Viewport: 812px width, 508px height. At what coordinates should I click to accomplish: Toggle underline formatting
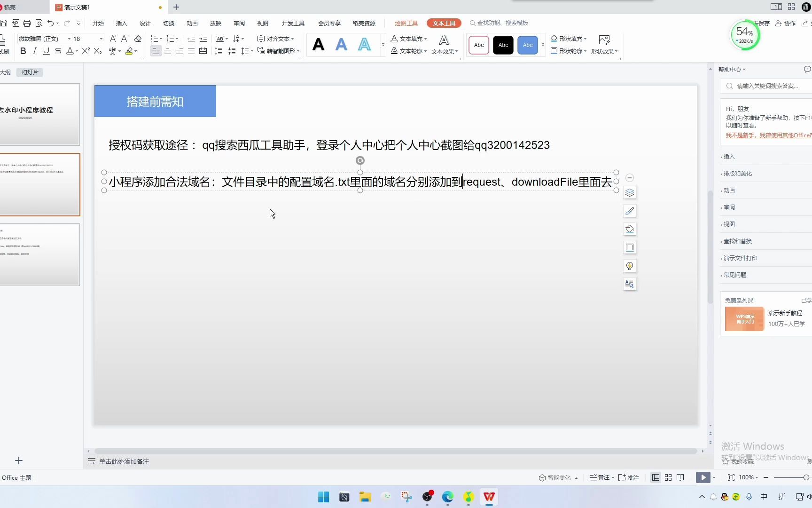point(46,51)
